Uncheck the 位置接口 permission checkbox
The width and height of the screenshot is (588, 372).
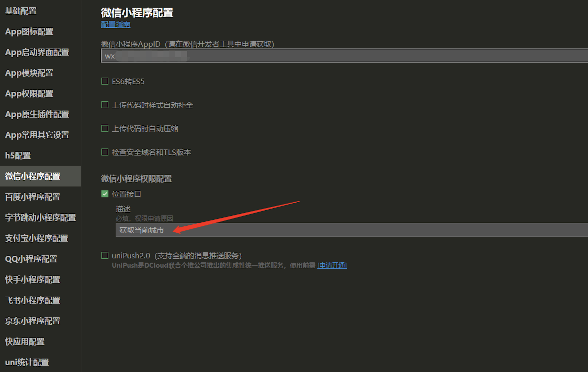[105, 194]
